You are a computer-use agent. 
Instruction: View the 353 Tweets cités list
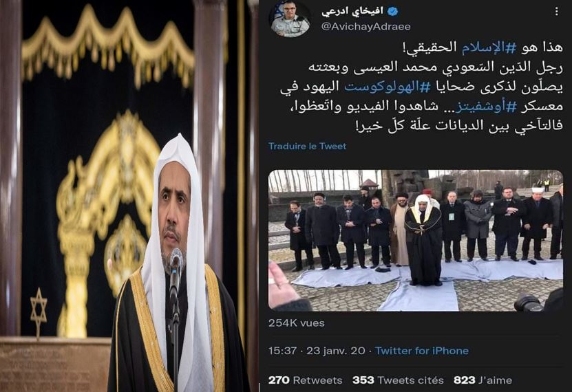point(398,380)
